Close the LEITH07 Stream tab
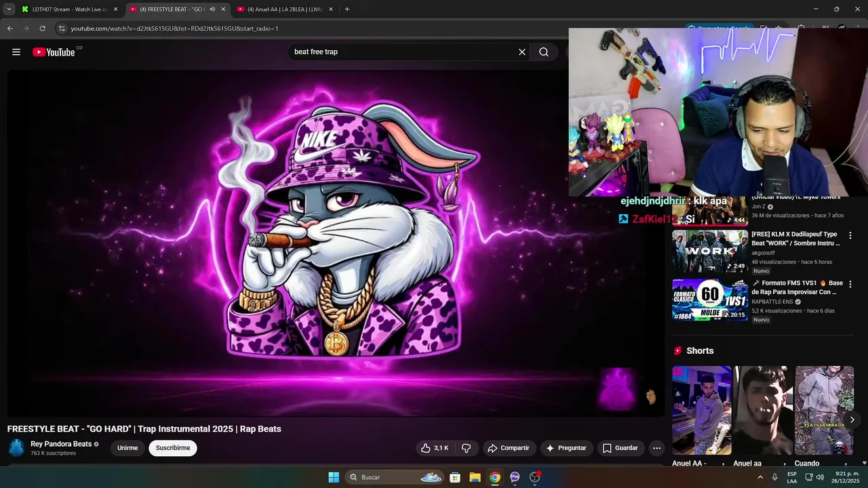The width and height of the screenshot is (868, 488). (x=115, y=9)
